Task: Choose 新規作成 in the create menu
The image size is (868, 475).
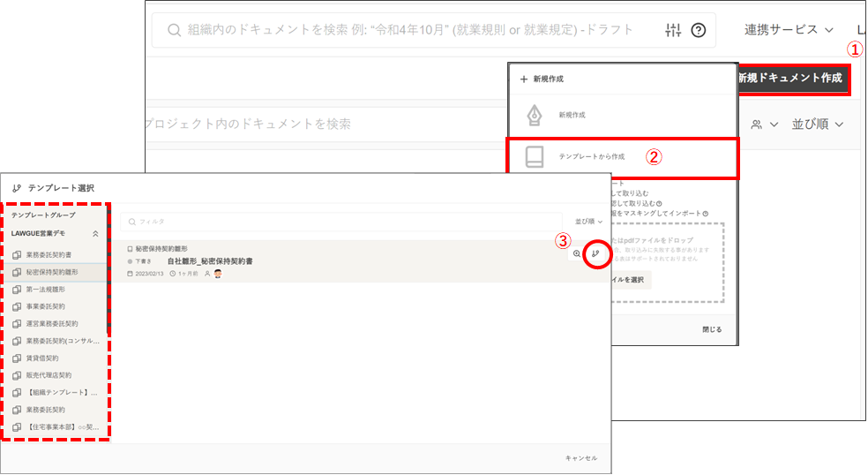Action: 623,116
